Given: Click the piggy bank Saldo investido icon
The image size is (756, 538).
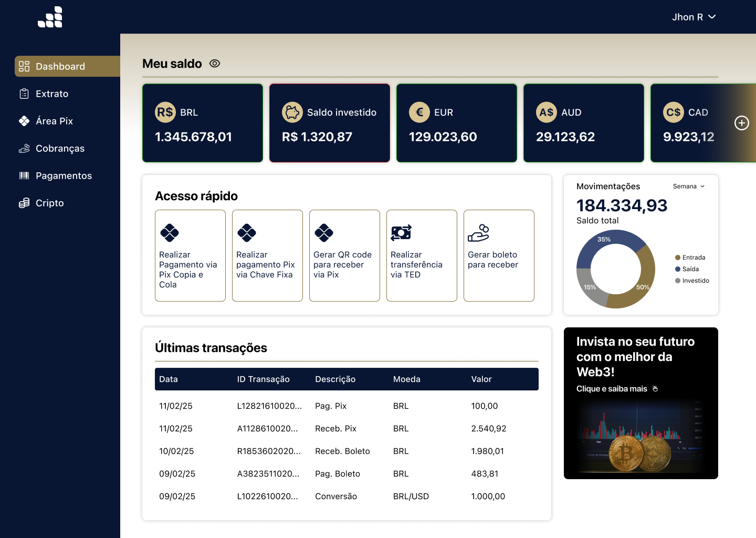Looking at the screenshot, I should tap(292, 112).
